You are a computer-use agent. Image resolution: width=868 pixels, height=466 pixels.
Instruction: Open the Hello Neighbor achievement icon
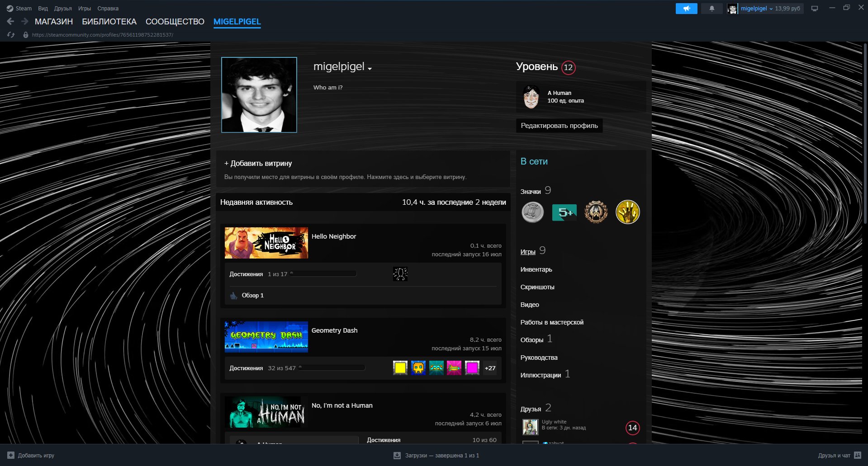pyautogui.click(x=400, y=274)
